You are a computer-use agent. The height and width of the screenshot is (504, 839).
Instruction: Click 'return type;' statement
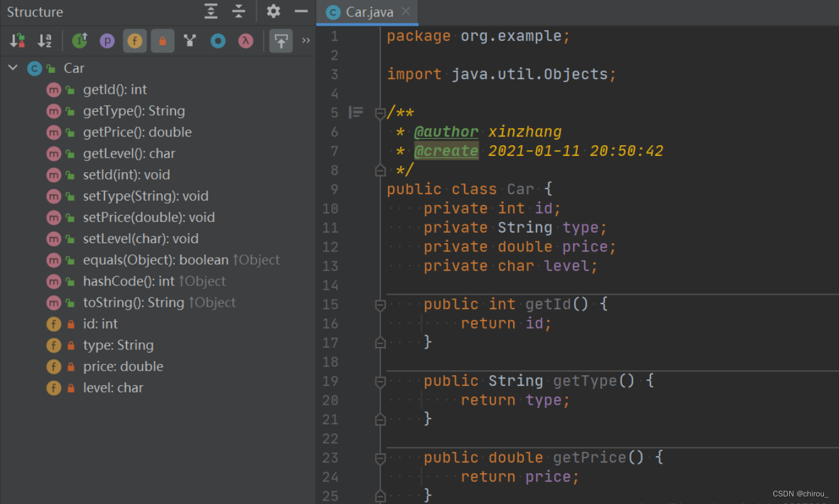[x=515, y=400]
